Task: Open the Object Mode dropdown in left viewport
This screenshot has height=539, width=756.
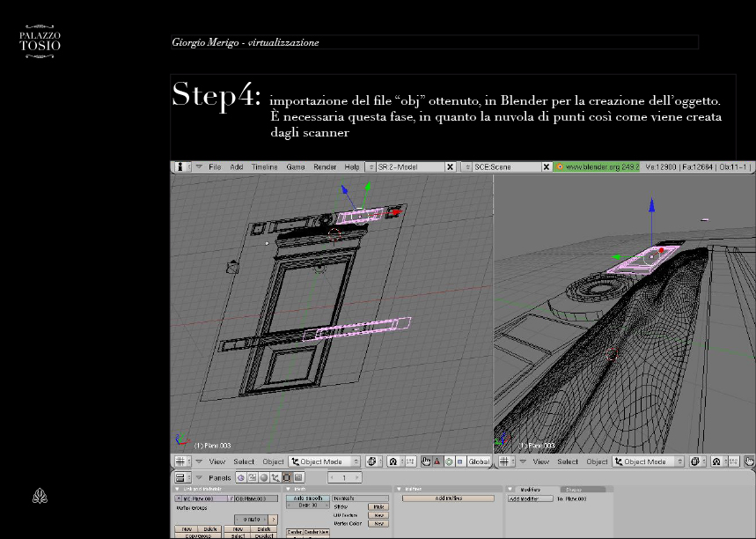Action: tap(325, 461)
